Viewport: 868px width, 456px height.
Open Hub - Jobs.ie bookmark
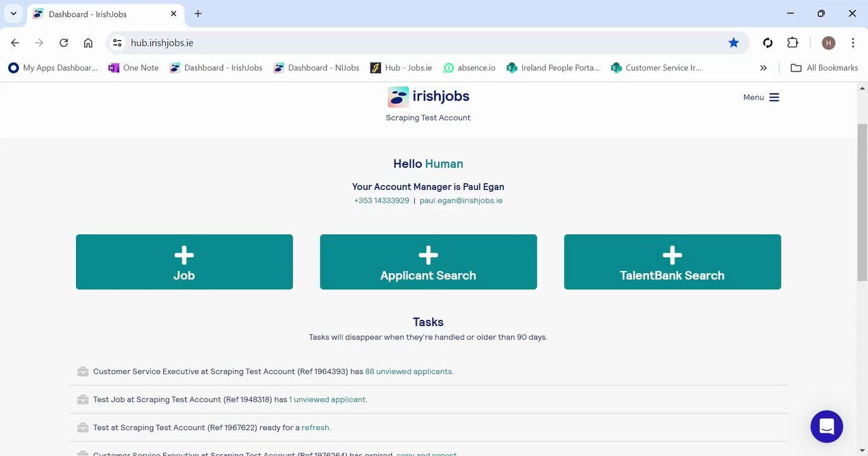click(x=401, y=68)
